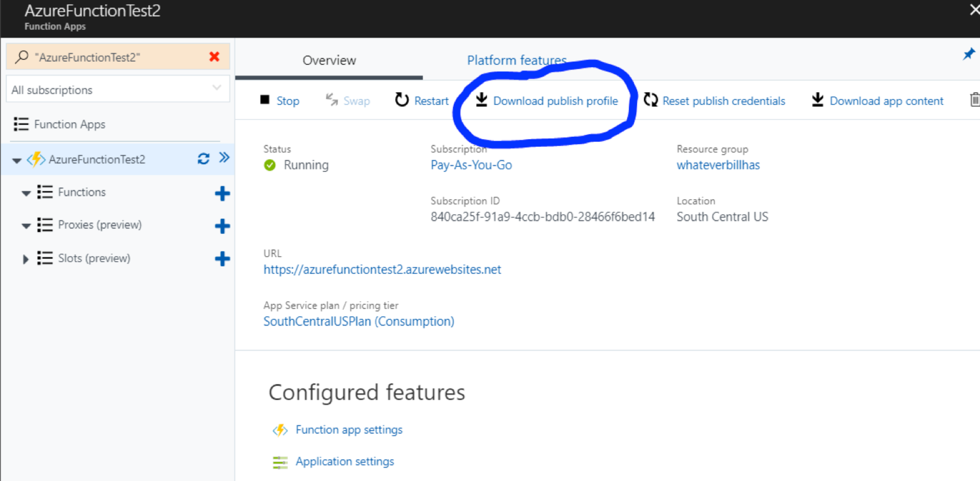Click the search magnifier icon

coord(22,57)
